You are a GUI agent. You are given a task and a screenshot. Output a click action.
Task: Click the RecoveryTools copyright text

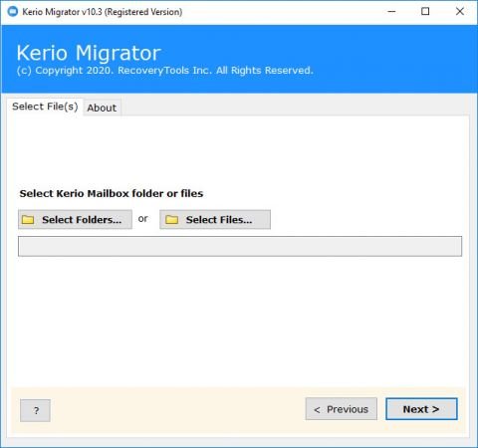(165, 71)
